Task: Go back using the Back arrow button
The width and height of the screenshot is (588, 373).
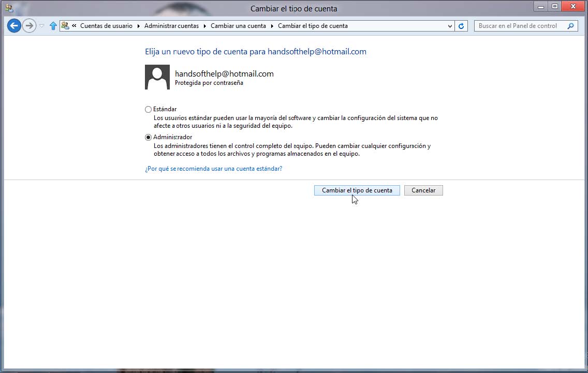Action: [14, 26]
